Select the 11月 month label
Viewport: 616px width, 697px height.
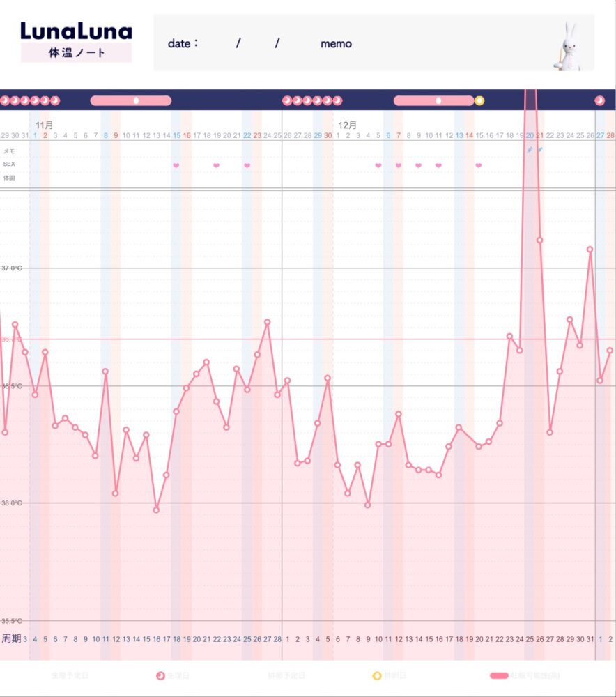(45, 125)
